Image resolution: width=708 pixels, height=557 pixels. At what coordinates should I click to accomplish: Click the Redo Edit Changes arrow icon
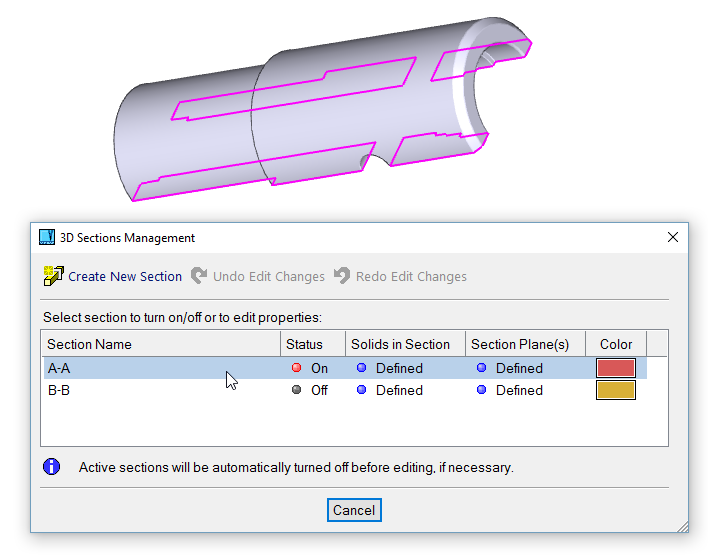click(342, 276)
